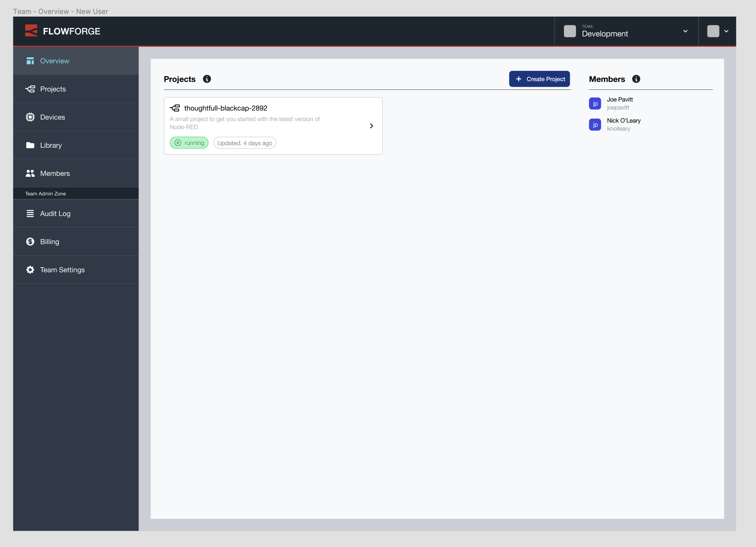The height and width of the screenshot is (547, 756).
Task: Open the Projects sidebar icon
Action: (x=30, y=89)
